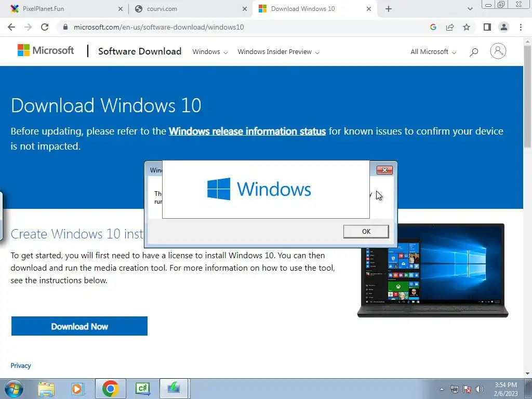The width and height of the screenshot is (532, 399).
Task: Click the installer taskbar icon
Action: pos(174,389)
